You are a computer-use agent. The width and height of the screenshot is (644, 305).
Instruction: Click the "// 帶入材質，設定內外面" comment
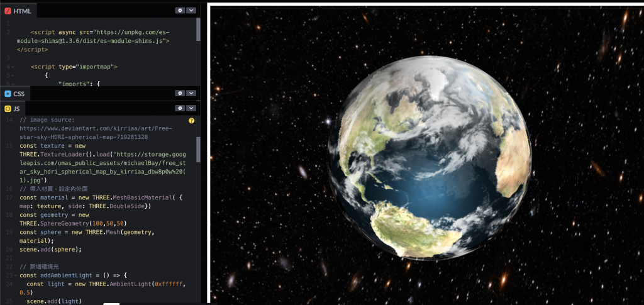click(x=53, y=189)
